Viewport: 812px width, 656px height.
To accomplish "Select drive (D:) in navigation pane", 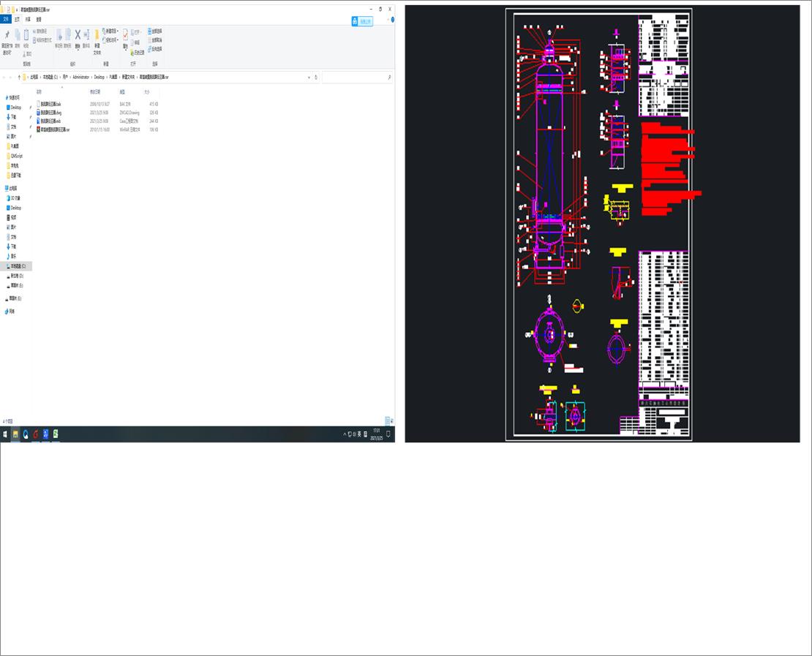I will pos(17,276).
